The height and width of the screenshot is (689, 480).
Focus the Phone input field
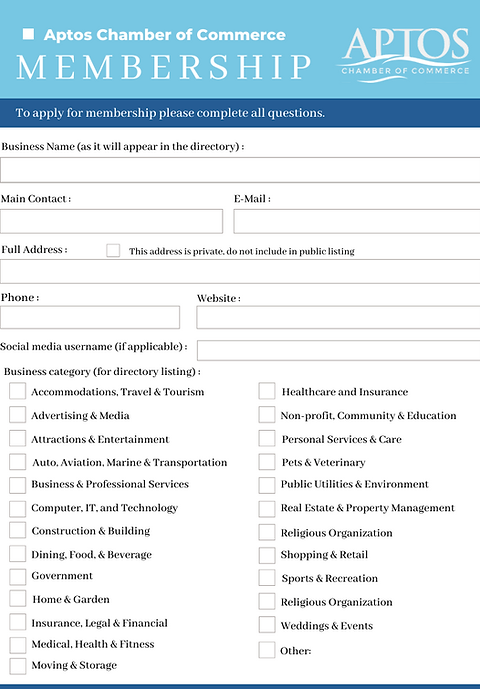point(90,317)
